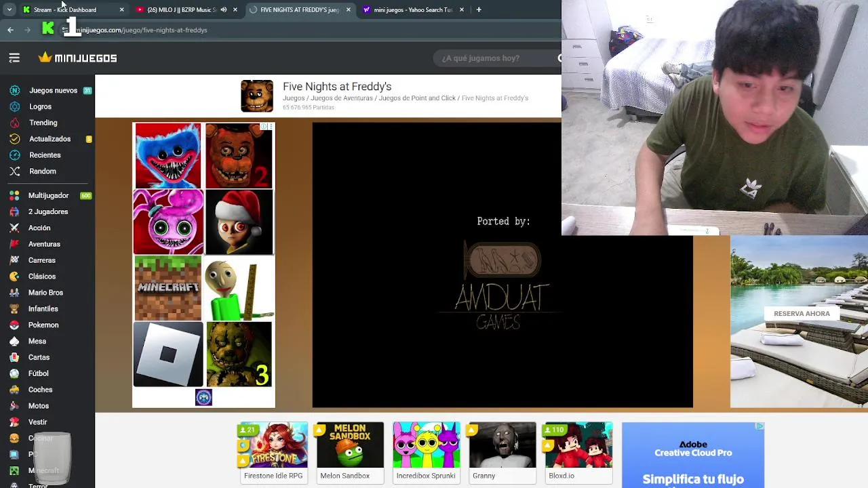Open the Trending section link

tap(43, 123)
